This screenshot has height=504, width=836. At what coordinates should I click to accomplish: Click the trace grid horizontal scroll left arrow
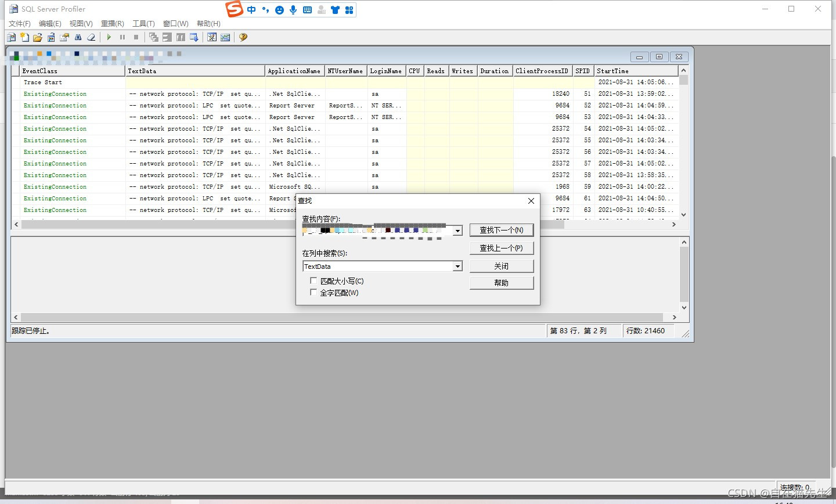16,224
